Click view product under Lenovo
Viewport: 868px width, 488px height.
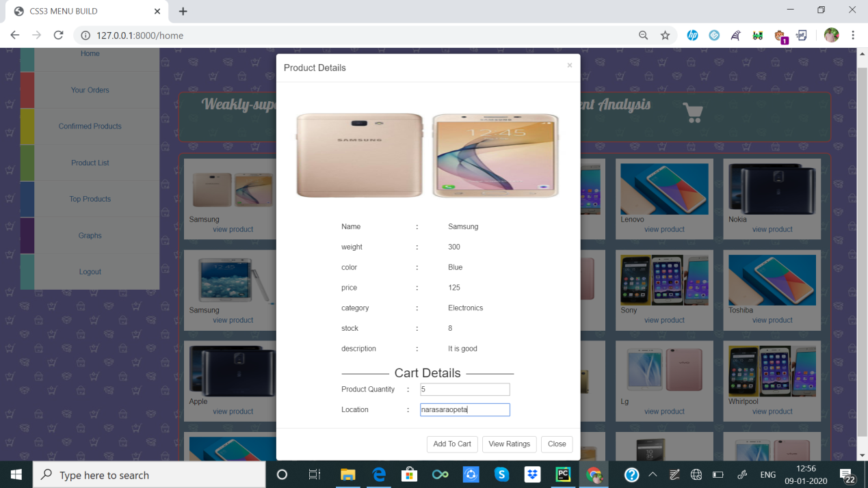point(664,230)
